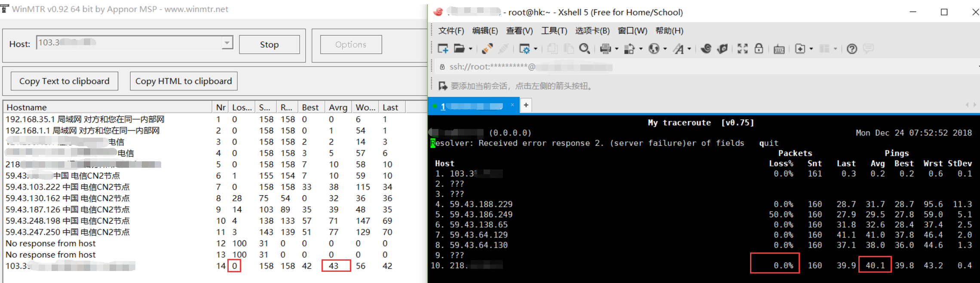Click the keyboard key-mapping icon

[x=779, y=49]
